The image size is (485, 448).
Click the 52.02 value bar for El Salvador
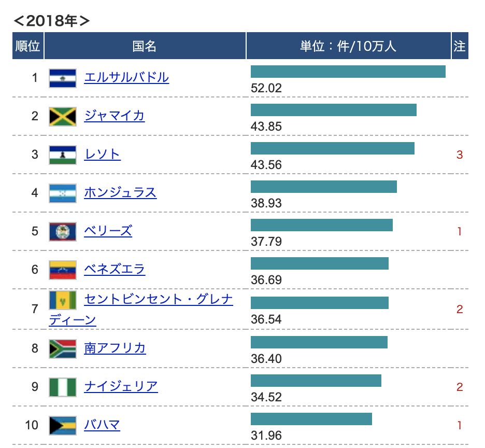[x=348, y=72]
